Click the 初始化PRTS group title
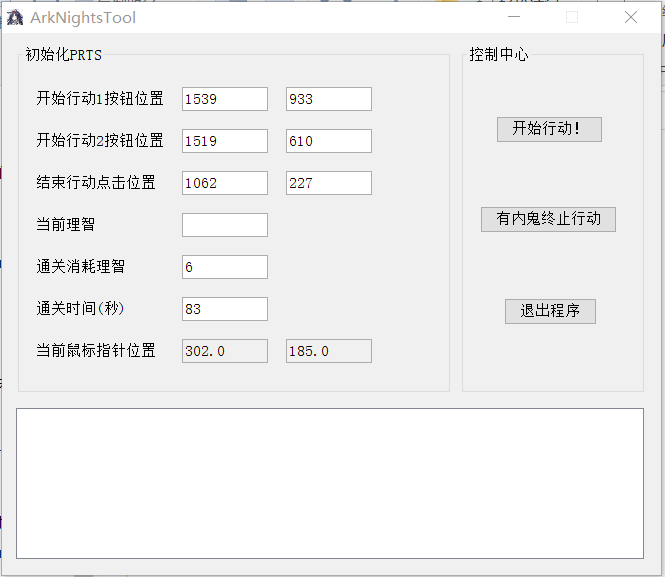The height and width of the screenshot is (577, 665). (x=64, y=55)
